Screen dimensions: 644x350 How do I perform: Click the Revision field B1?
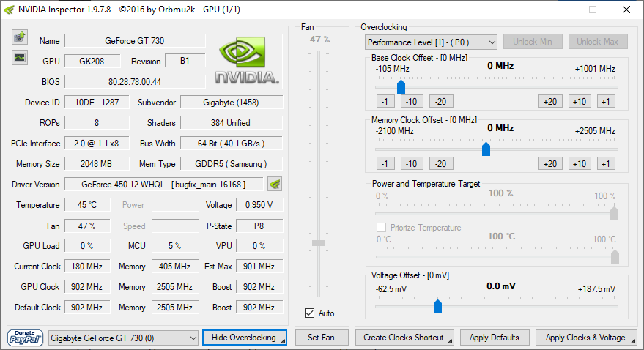click(x=185, y=61)
